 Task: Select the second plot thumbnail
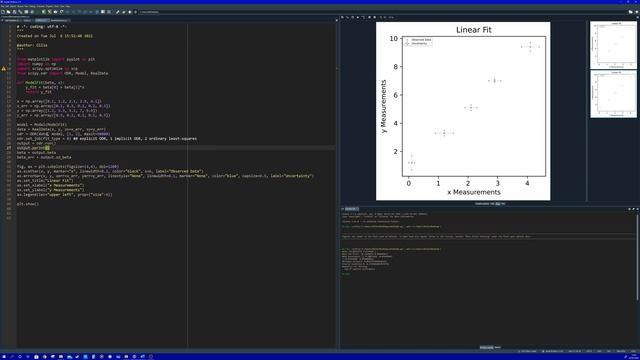coord(613,94)
